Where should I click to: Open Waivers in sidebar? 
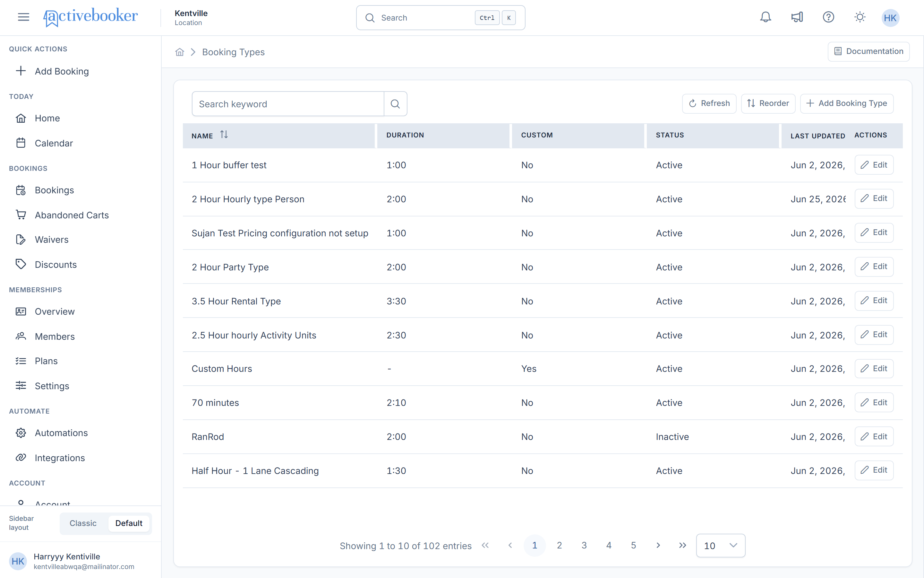click(52, 240)
